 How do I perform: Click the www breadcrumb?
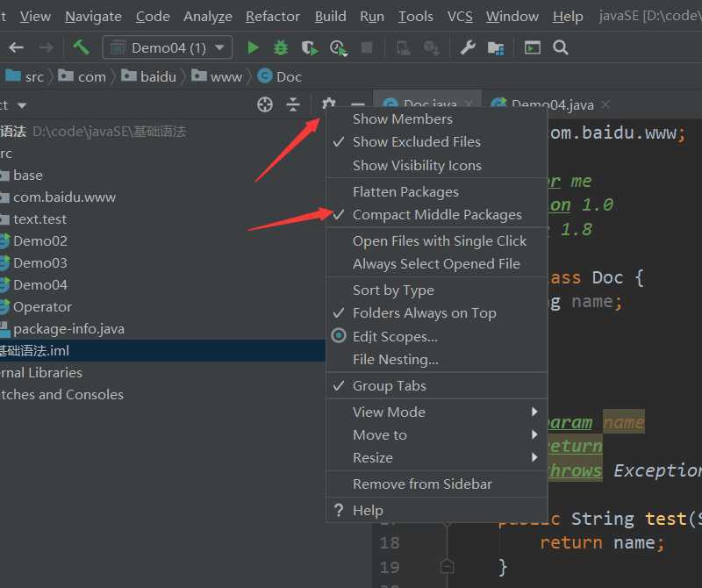(217, 76)
